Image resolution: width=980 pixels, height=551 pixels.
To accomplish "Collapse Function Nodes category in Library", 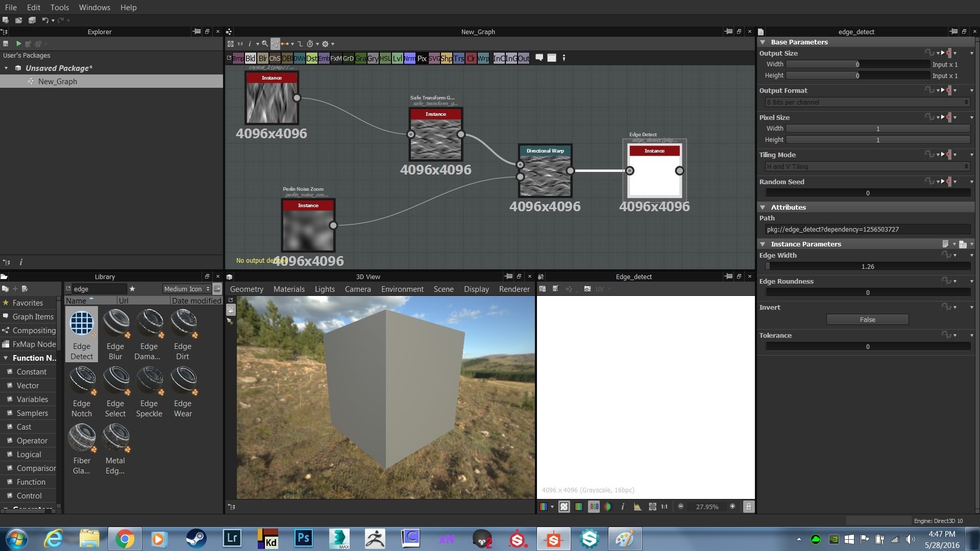I will coord(6,358).
